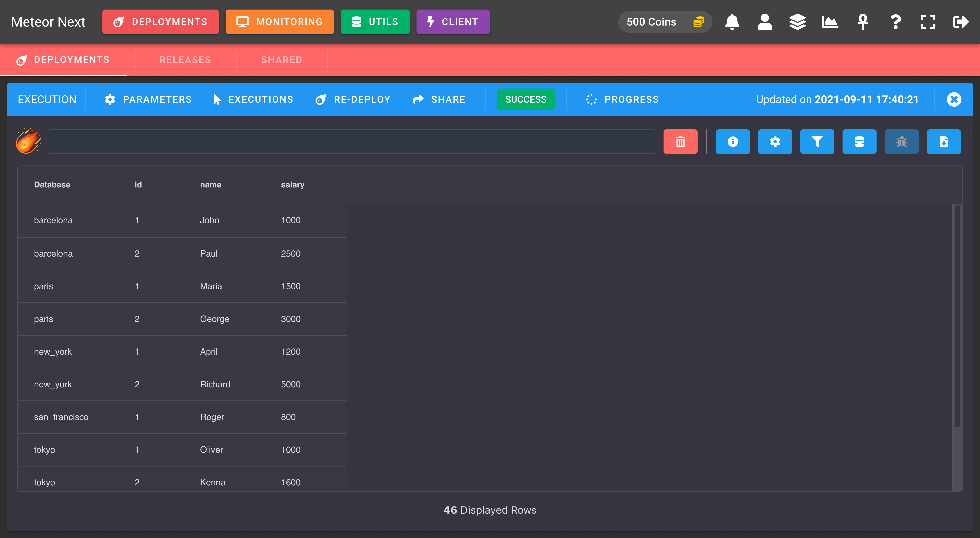Select the Oliver cell
This screenshot has width=980, height=538.
click(x=211, y=450)
